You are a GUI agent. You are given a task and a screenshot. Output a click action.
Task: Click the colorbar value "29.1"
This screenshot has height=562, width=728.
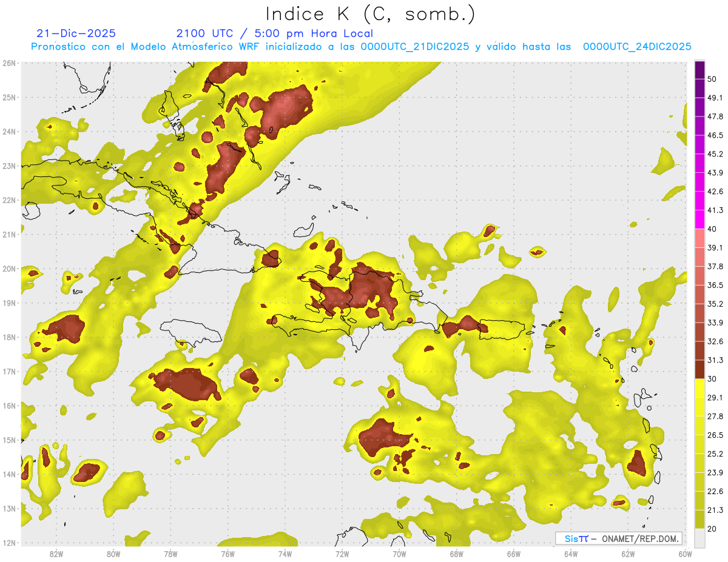(715, 398)
